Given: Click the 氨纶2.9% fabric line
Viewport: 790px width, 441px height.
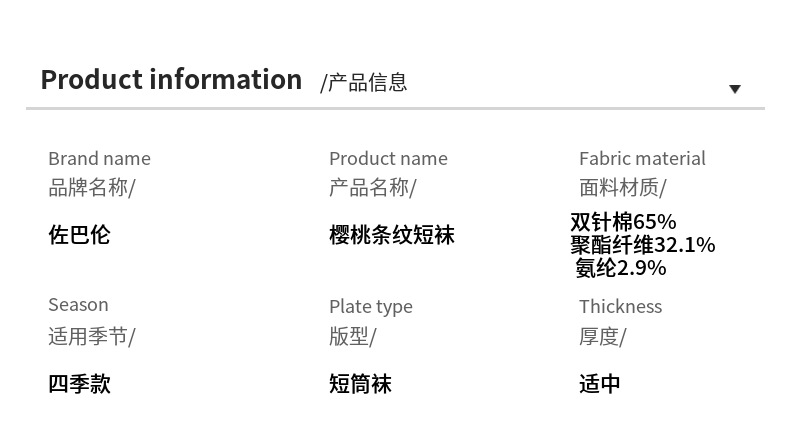Looking at the screenshot, I should tap(620, 267).
